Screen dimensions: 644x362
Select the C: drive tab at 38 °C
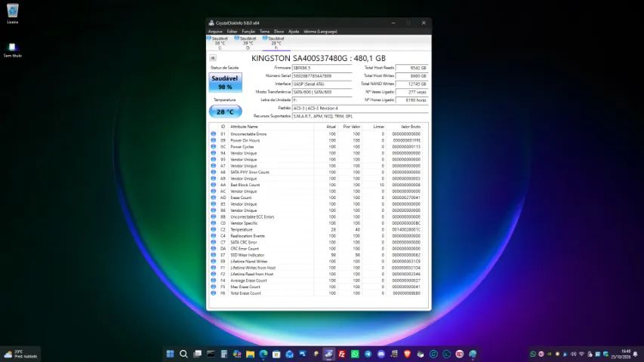[x=218, y=43]
